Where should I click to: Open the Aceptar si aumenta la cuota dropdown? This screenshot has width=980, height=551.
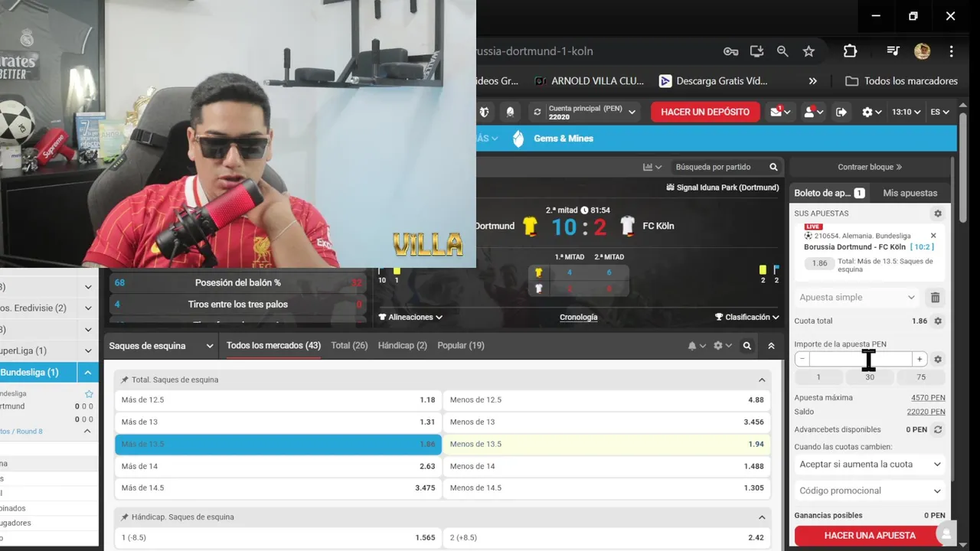[870, 465]
